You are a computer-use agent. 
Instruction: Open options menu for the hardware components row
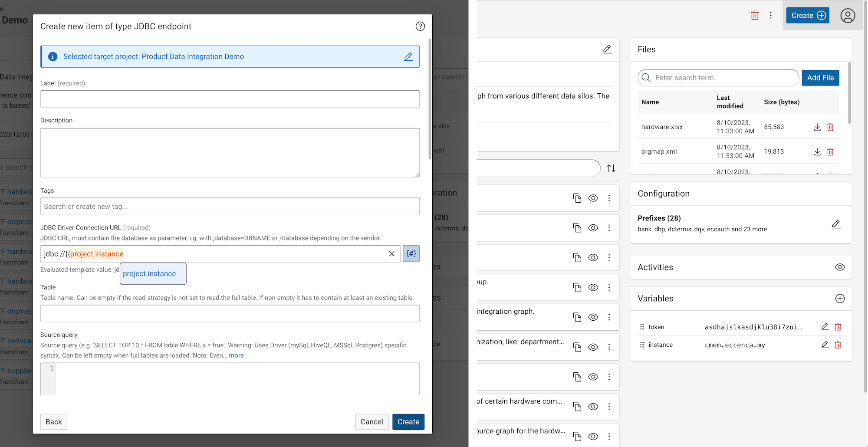[x=609, y=407]
